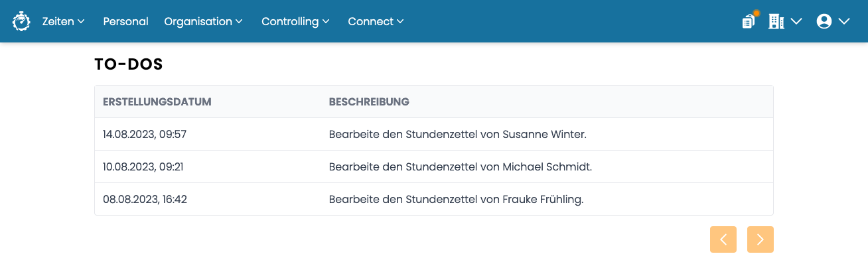Open the Connect dropdown menu
The image size is (868, 266).
(x=376, y=21)
